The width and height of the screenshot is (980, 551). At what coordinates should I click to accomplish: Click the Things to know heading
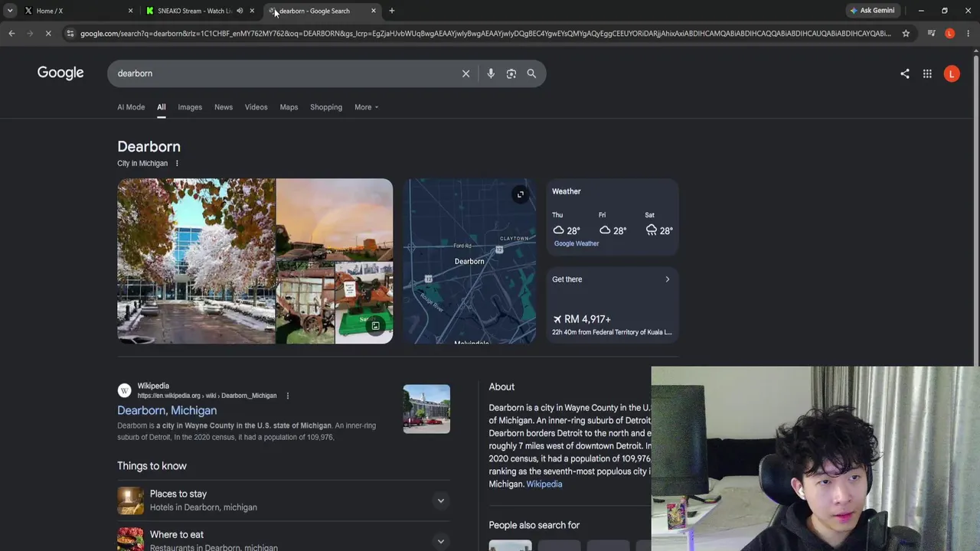coord(152,466)
